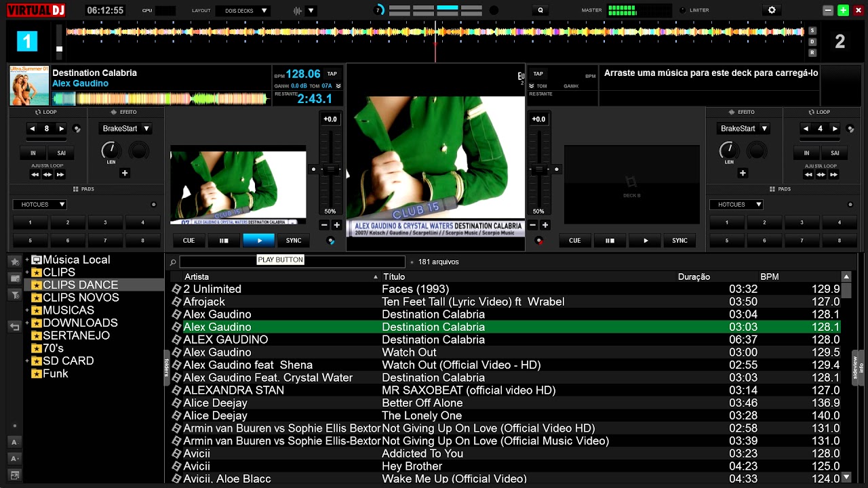Trigger left deck hotcue pad 1
This screenshot has width=868, height=488.
coord(30,222)
